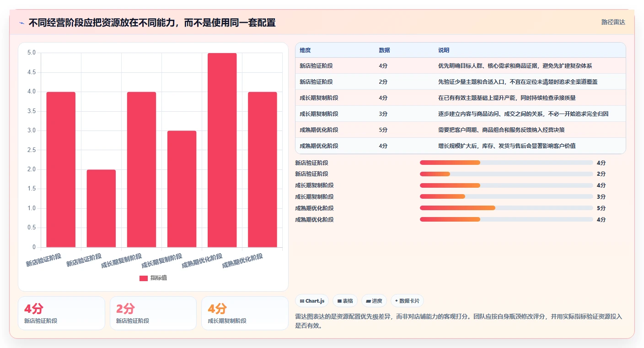Select the row 在已有有效主题基础上提升产能
644x348 pixels.
coord(461,98)
